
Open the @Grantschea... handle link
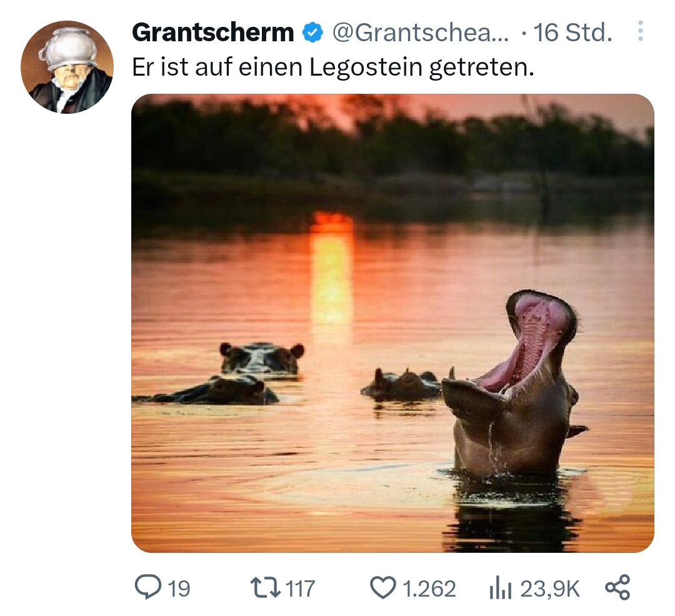(x=420, y=33)
